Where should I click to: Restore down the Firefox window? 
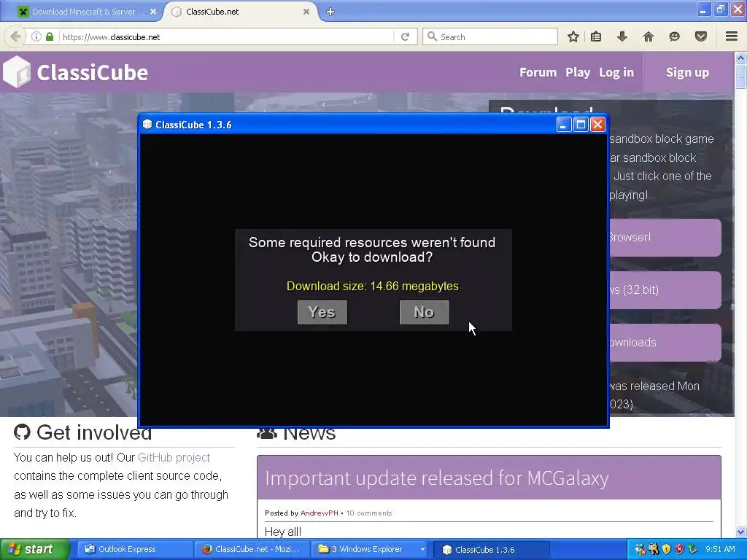(x=720, y=9)
